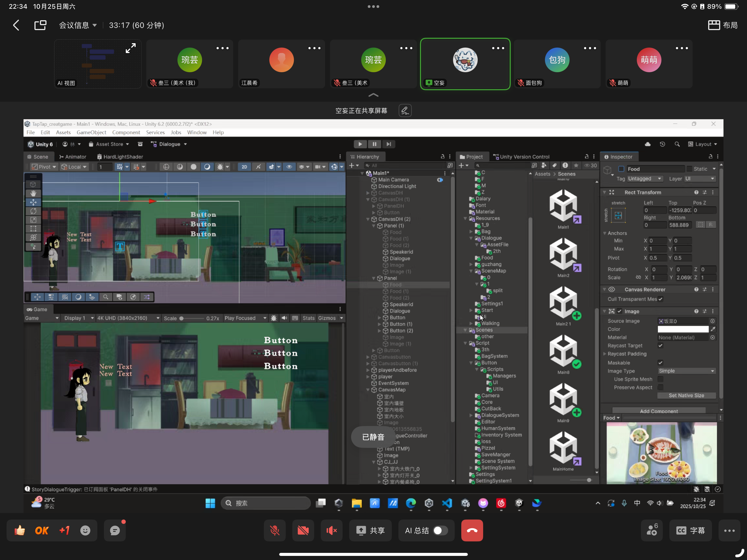Click the white Color swatch in Image
Screen dimensions: 747x560
683,329
